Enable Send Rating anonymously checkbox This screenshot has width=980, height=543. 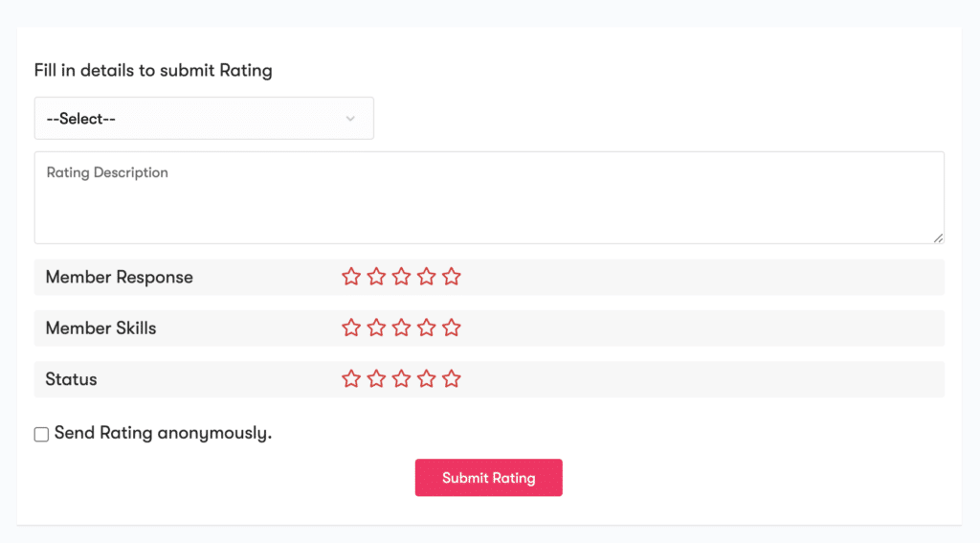[41, 434]
